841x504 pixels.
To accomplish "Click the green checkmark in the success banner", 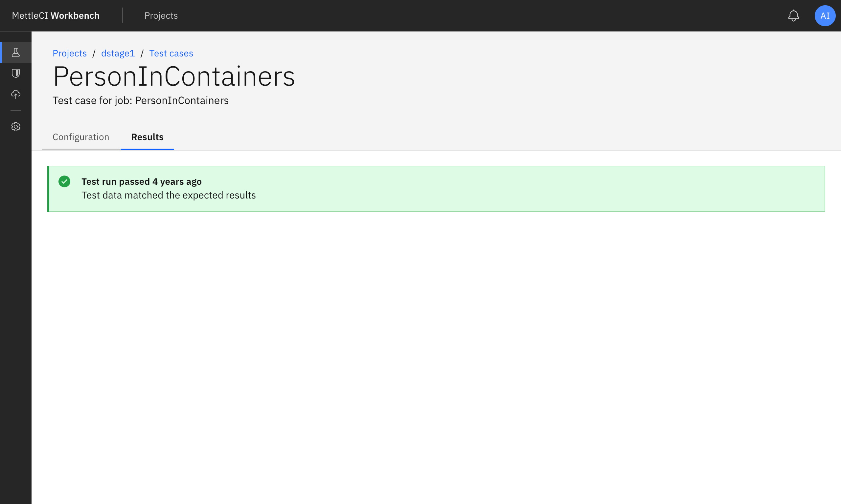I will tap(64, 182).
